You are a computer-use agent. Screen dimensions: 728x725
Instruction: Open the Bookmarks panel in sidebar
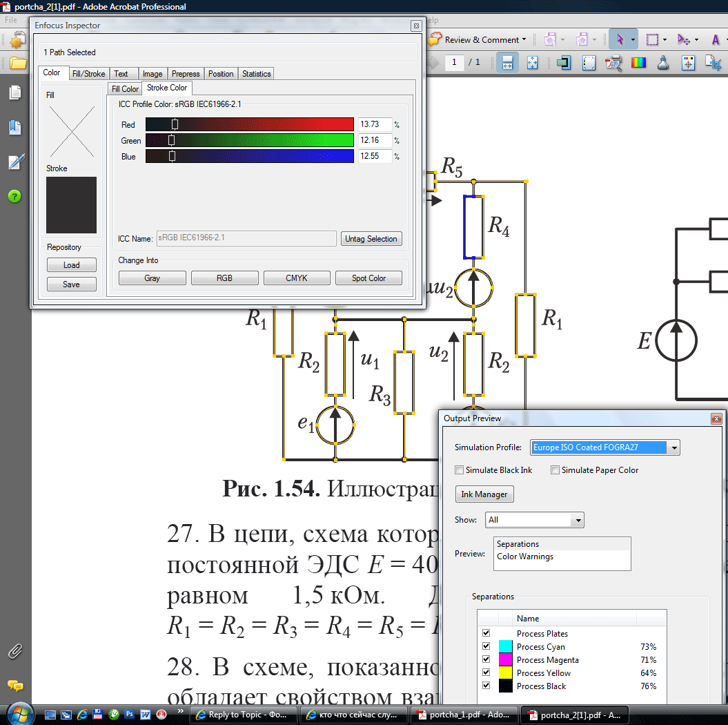click(x=14, y=128)
